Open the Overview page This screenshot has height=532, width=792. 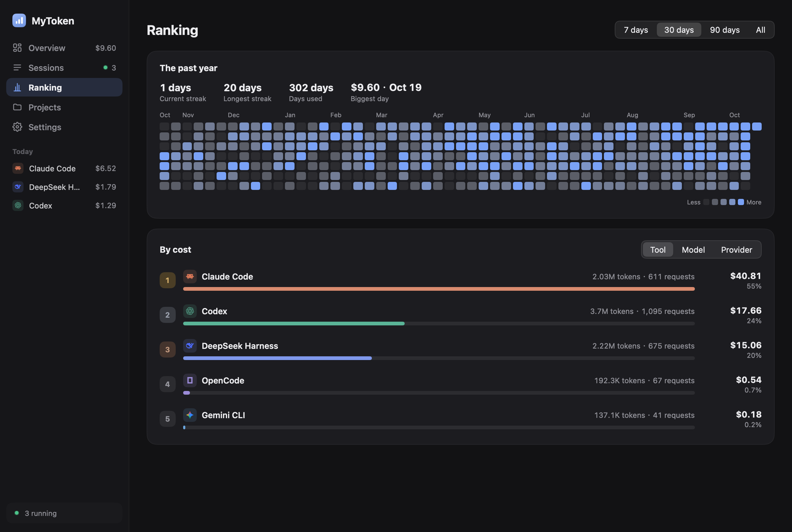64,48
